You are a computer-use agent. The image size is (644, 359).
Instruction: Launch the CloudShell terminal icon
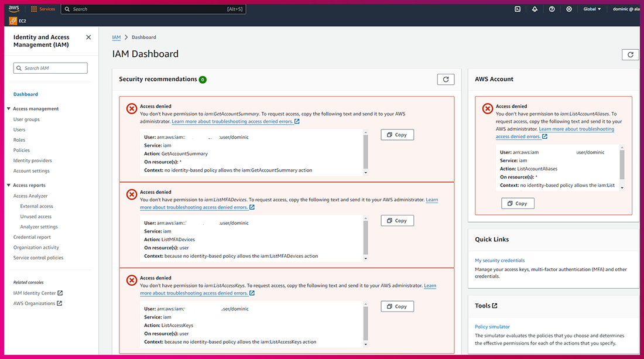[518, 9]
